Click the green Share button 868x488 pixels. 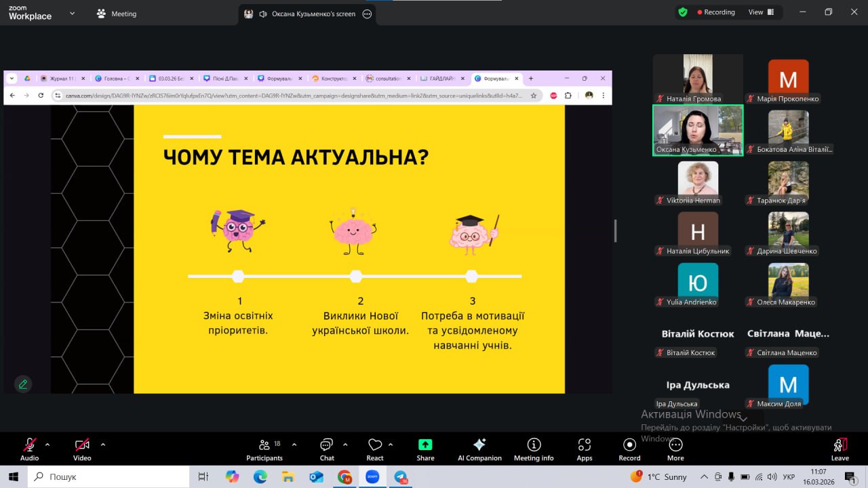(x=425, y=449)
